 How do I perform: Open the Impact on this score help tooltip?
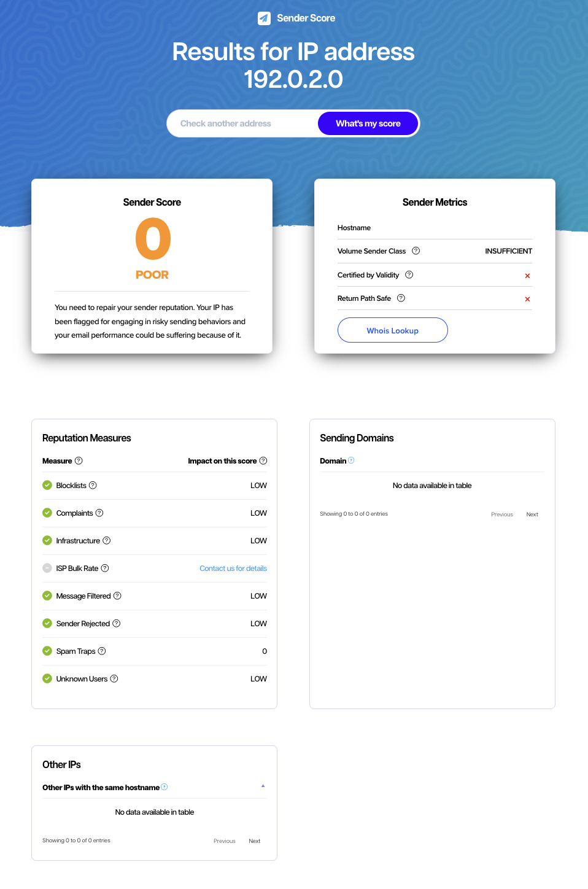click(263, 460)
